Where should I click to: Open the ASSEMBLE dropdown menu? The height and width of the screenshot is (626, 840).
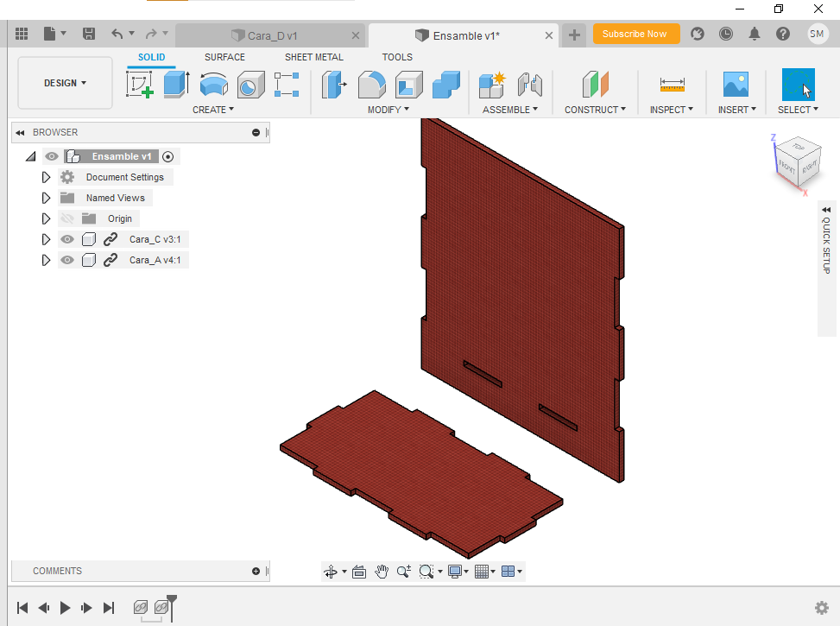click(x=510, y=110)
